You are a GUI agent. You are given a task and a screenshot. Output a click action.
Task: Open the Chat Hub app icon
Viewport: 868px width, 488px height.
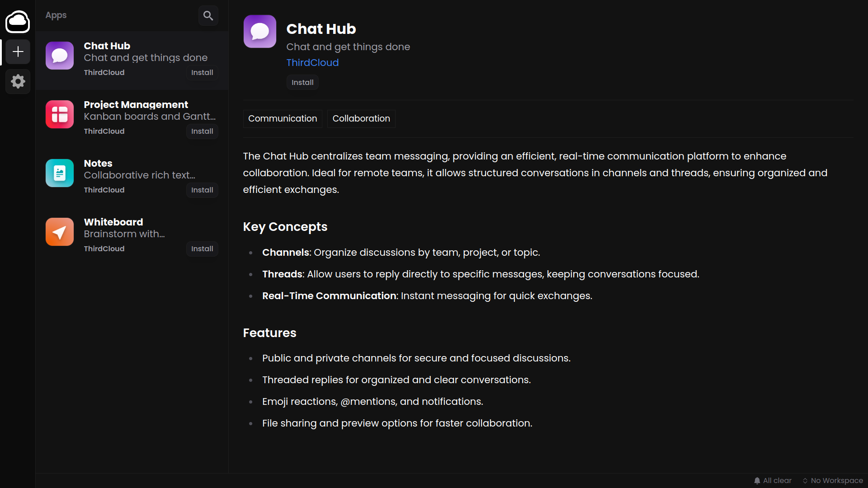tap(59, 55)
